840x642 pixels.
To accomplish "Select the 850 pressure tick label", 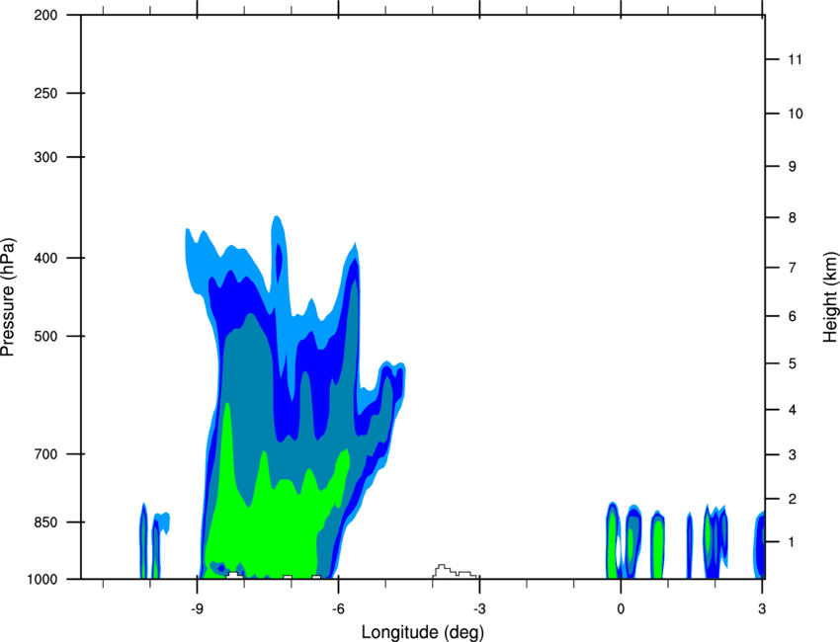I will pyautogui.click(x=46, y=522).
